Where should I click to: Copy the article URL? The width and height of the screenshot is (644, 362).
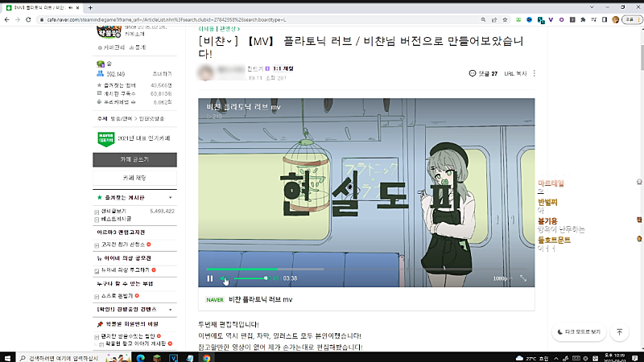click(515, 73)
